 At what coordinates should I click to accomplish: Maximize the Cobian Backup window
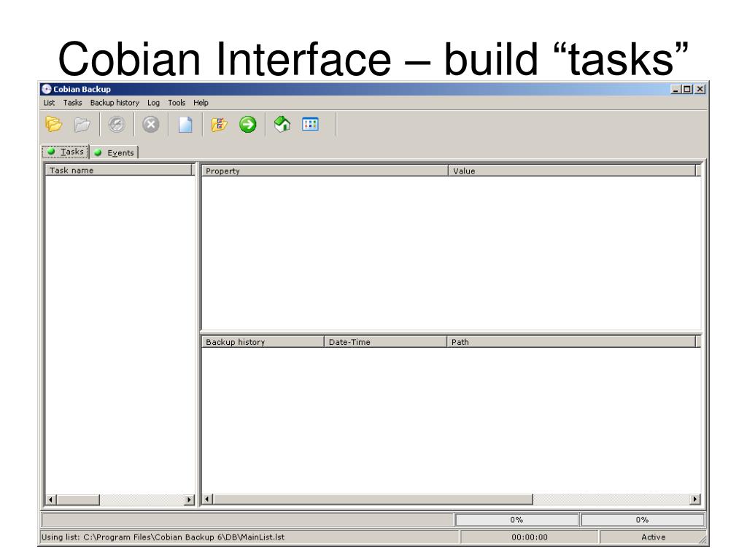pos(686,89)
